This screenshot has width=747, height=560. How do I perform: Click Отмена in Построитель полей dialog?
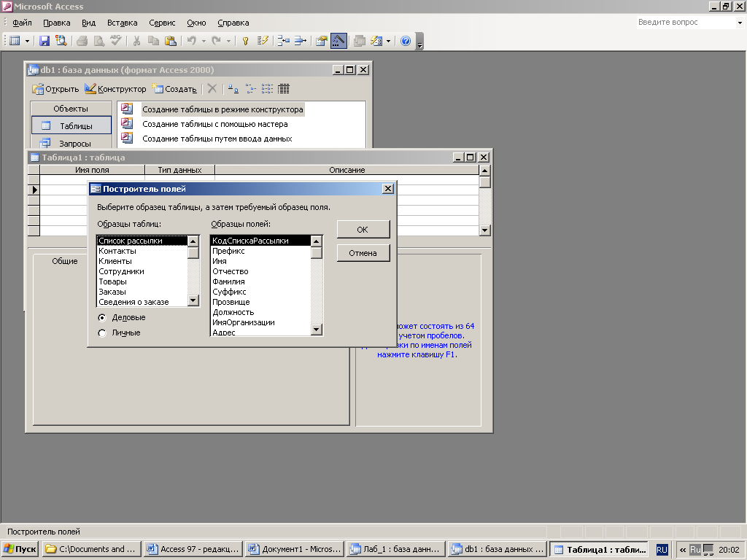[x=363, y=253]
